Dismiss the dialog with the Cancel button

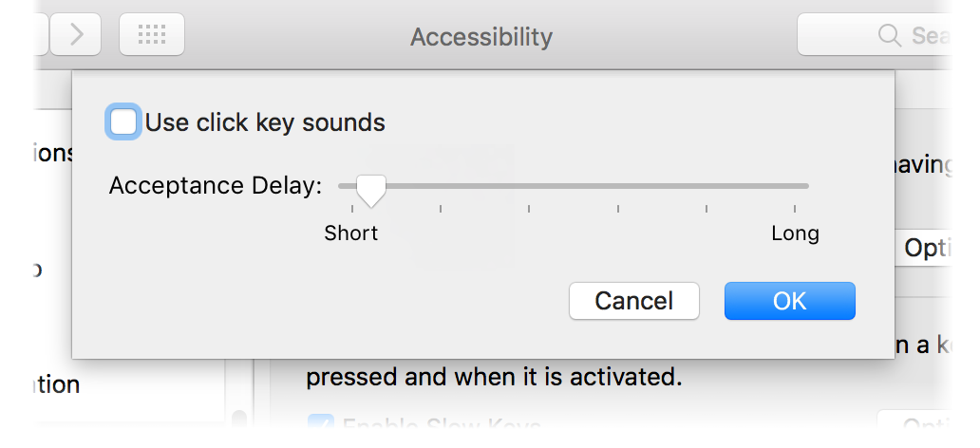pos(633,301)
